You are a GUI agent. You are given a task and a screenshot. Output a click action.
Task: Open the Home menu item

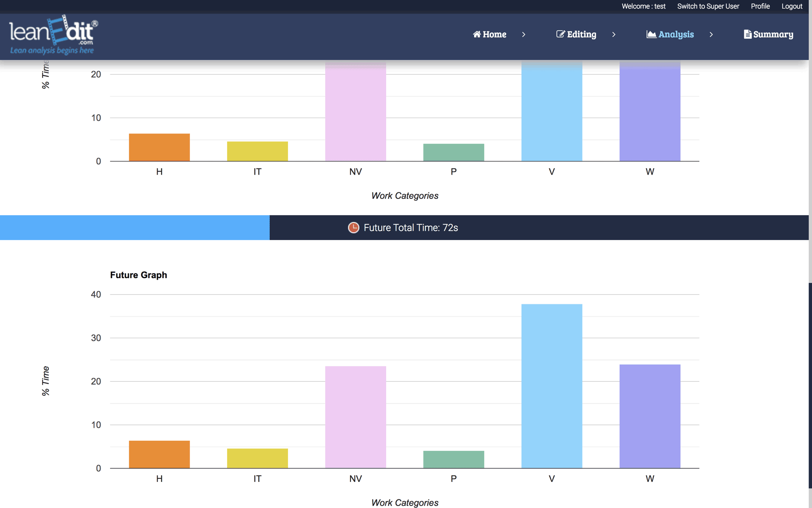coord(490,34)
